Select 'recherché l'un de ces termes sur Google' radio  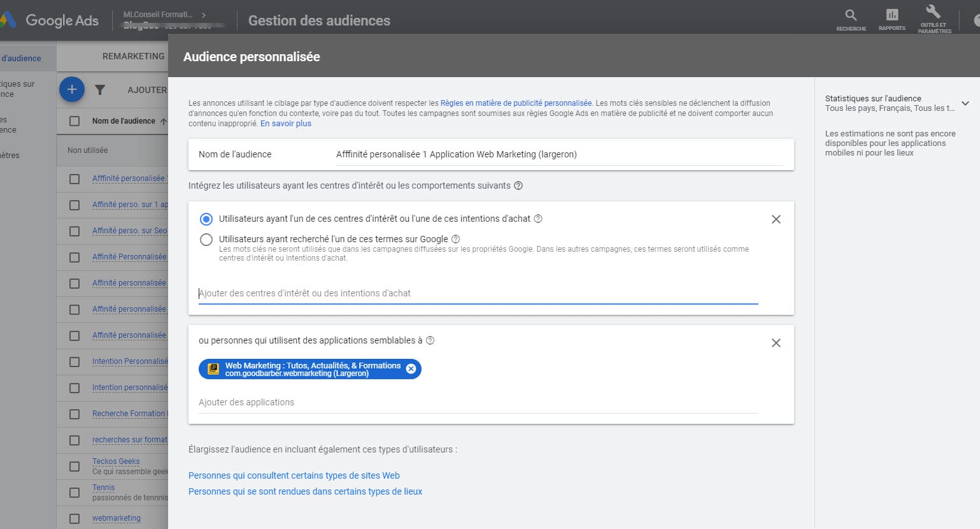206,240
